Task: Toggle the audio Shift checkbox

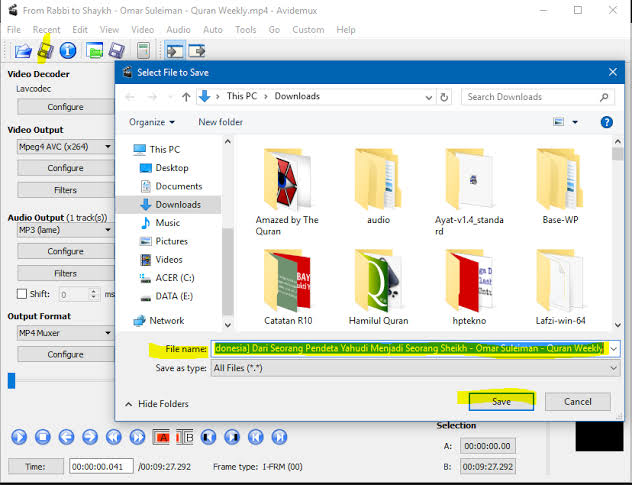Action: [22, 294]
